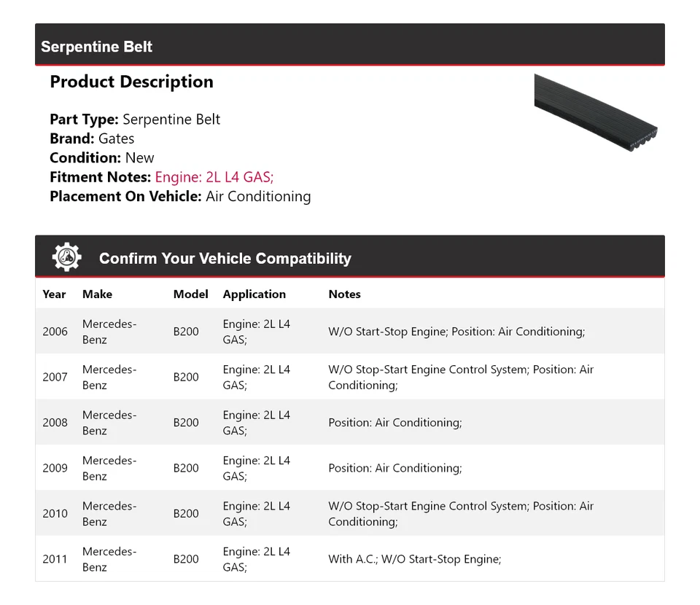This screenshot has height=605, width=700.
Task: Click the 2006 row's "W/O Start-Stop Engine" note
Action: point(386,332)
